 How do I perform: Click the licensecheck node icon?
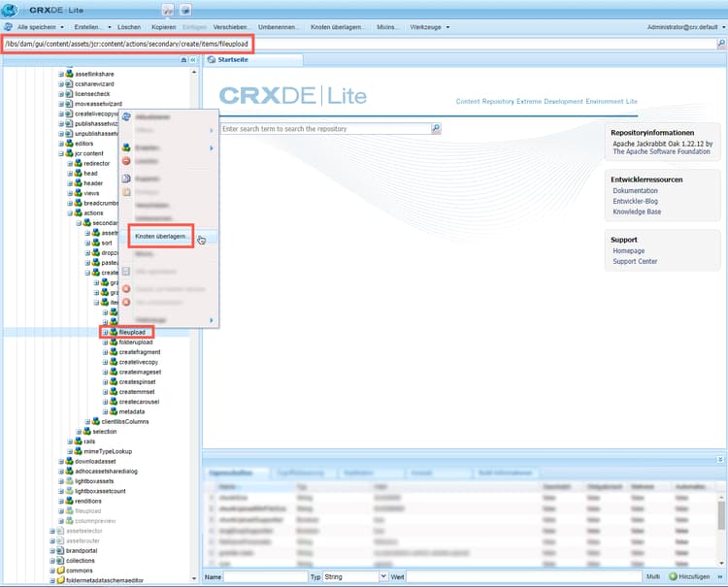(x=69, y=94)
